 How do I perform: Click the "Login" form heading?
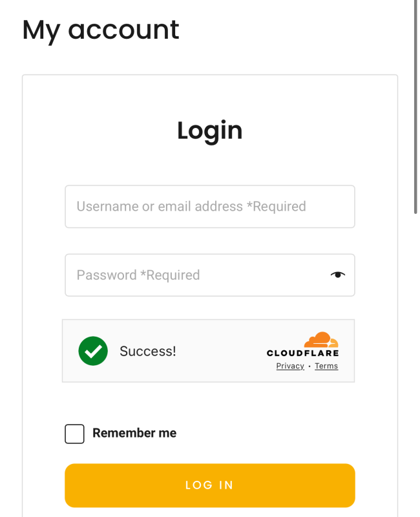(x=209, y=131)
